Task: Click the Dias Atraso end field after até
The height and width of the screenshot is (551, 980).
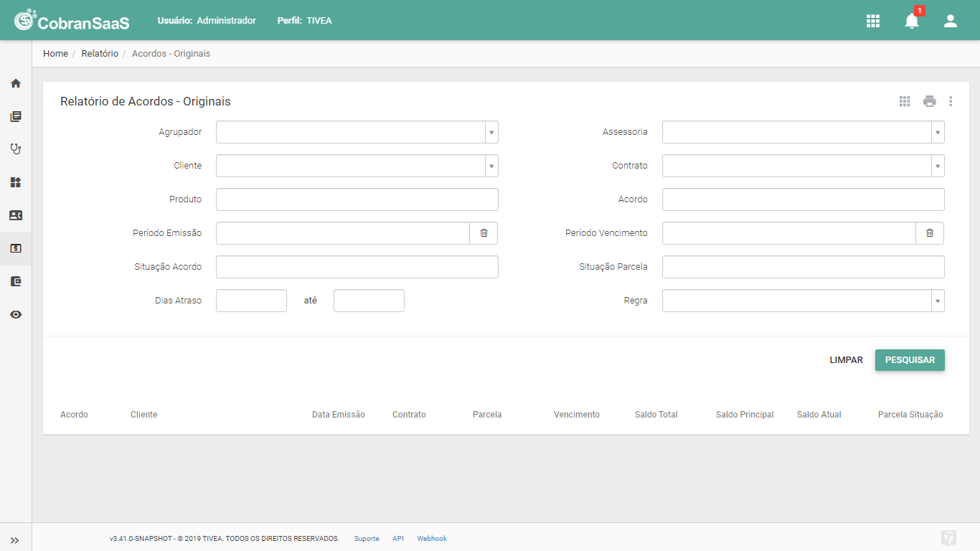Action: (x=369, y=301)
